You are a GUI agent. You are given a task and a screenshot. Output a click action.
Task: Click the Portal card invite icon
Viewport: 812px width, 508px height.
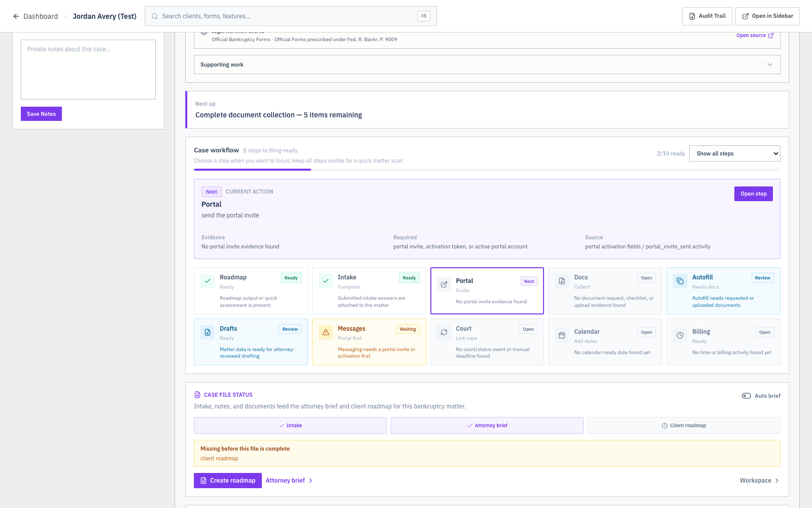(x=444, y=284)
